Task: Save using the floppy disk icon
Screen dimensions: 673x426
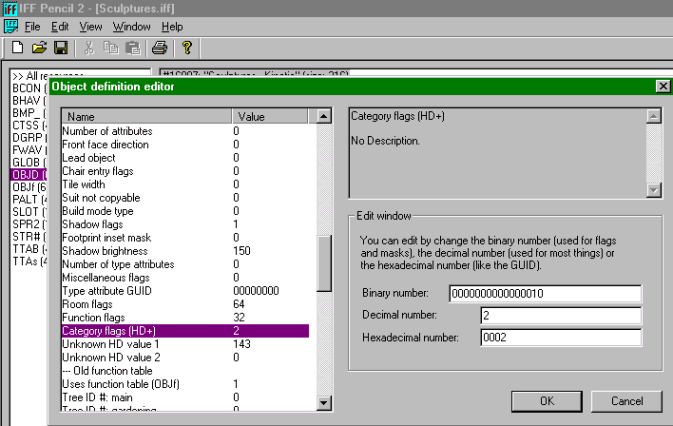Action: [x=60, y=48]
